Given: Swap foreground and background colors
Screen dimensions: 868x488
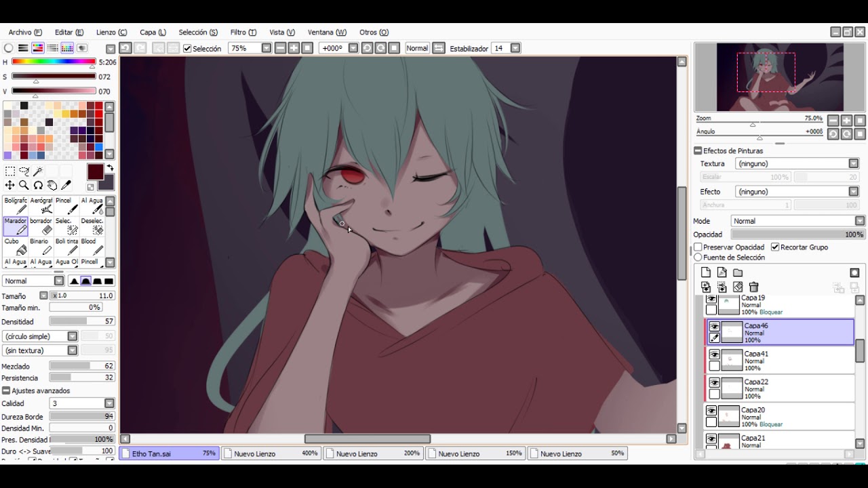Looking at the screenshot, I should coord(110,168).
